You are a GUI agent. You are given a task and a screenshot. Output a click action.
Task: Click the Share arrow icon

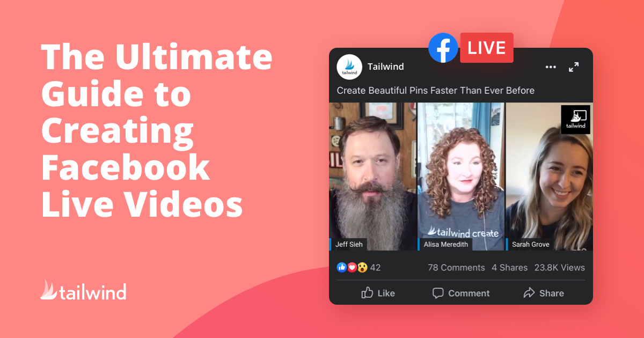528,293
